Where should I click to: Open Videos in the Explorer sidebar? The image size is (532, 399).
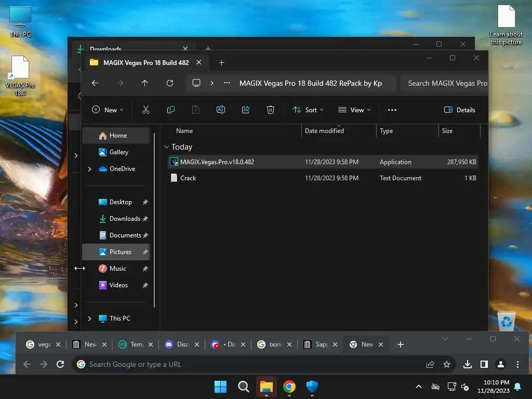tap(116, 285)
